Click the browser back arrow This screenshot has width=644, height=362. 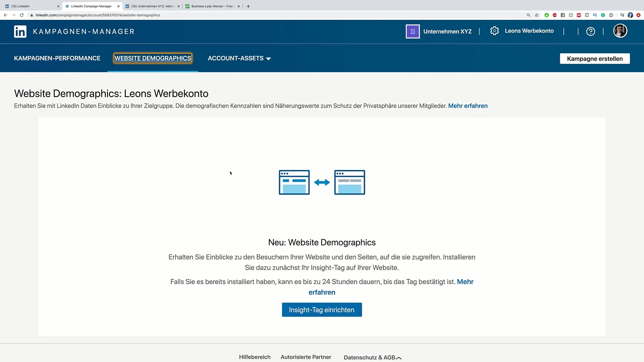point(5,15)
